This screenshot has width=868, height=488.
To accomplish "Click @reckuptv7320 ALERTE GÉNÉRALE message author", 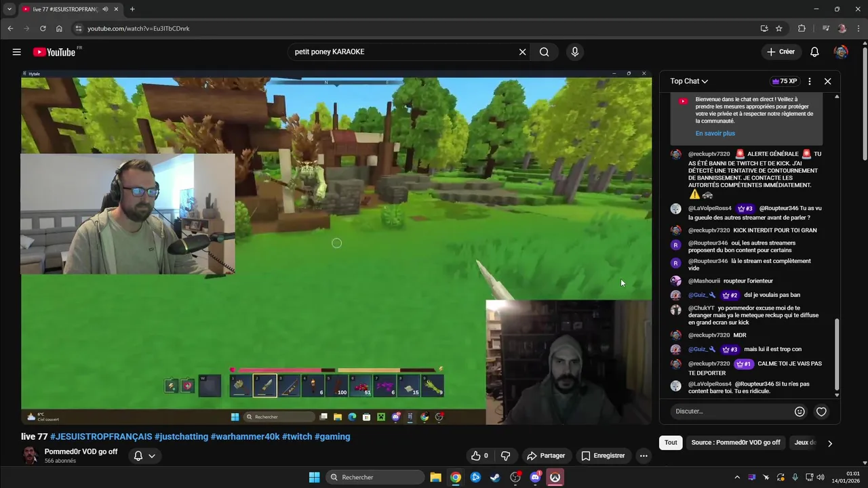I will (x=709, y=154).
